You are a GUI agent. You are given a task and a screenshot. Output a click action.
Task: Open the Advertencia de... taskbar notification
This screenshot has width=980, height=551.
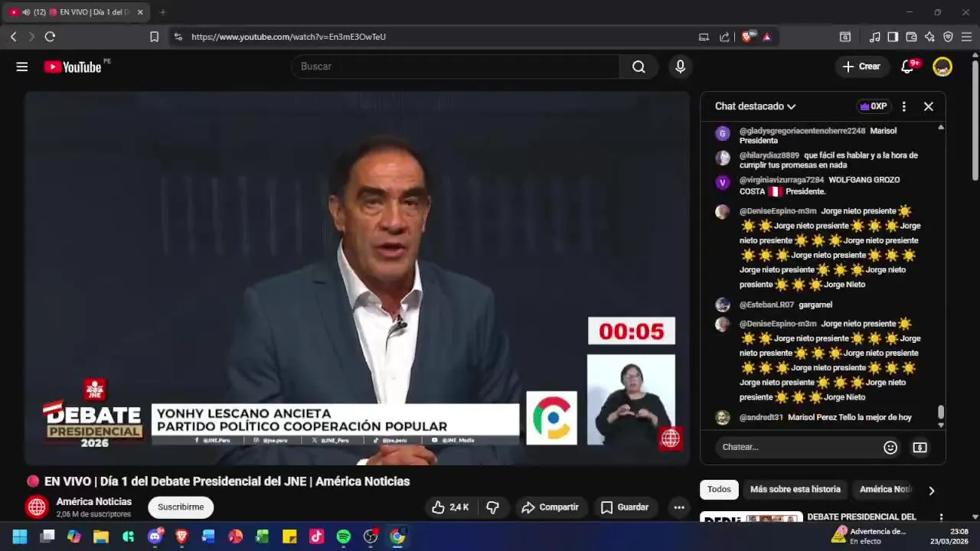[x=870, y=536]
